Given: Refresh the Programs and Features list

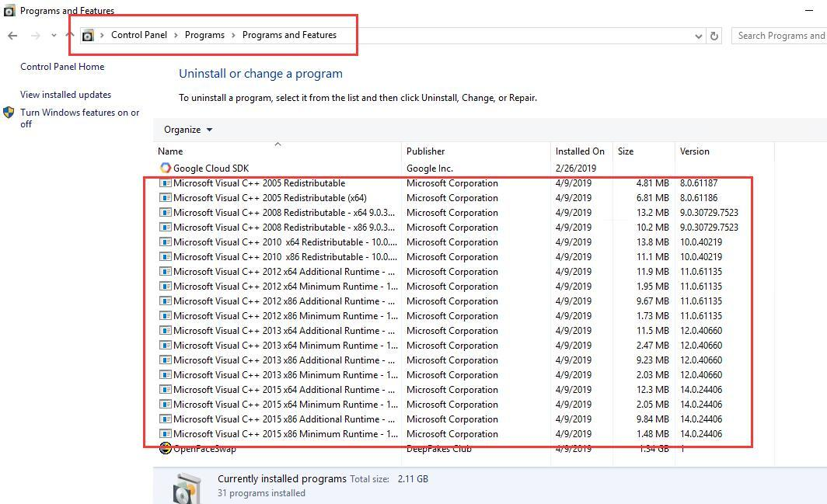Looking at the screenshot, I should [714, 36].
